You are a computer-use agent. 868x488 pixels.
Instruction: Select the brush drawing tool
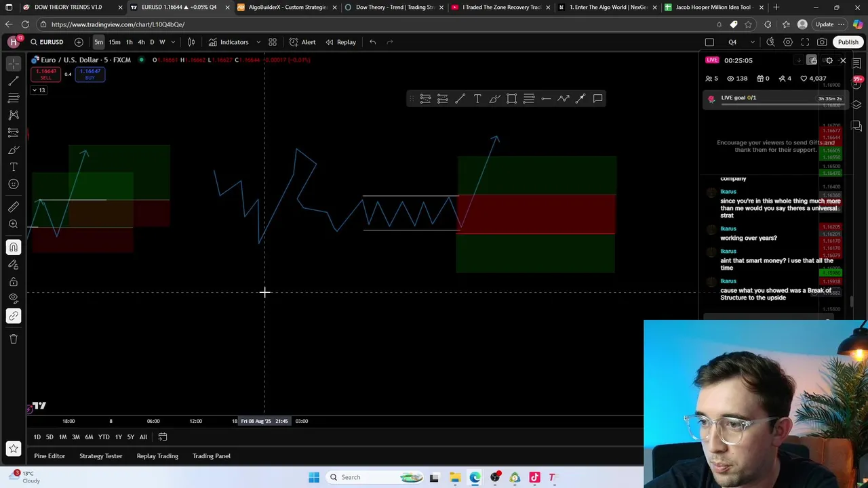point(14,150)
